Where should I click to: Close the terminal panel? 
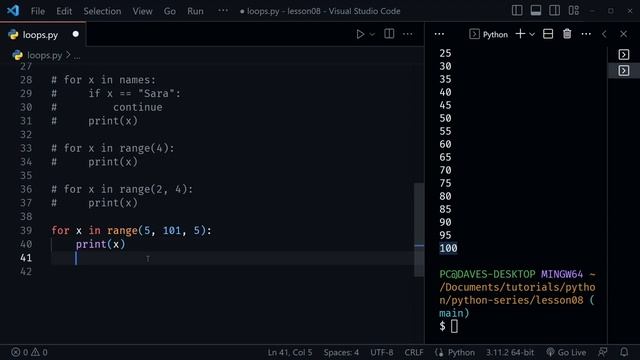(623, 34)
